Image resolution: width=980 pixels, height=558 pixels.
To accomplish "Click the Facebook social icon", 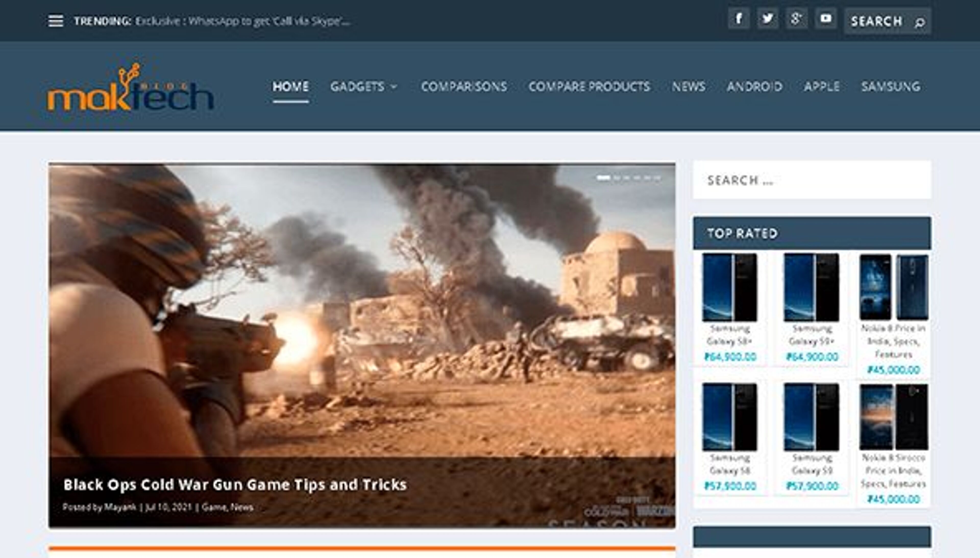I will [x=739, y=18].
